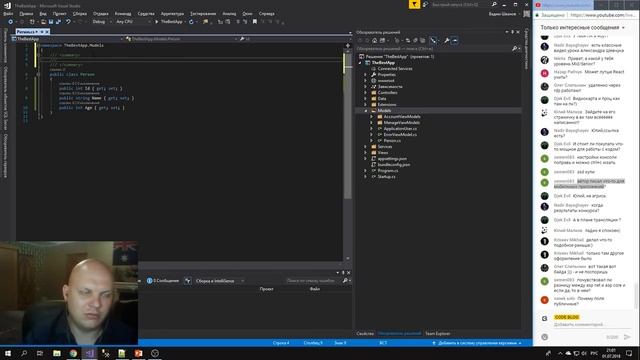Open the Отладка menu
This screenshot has height=360, width=640.
point(101,13)
